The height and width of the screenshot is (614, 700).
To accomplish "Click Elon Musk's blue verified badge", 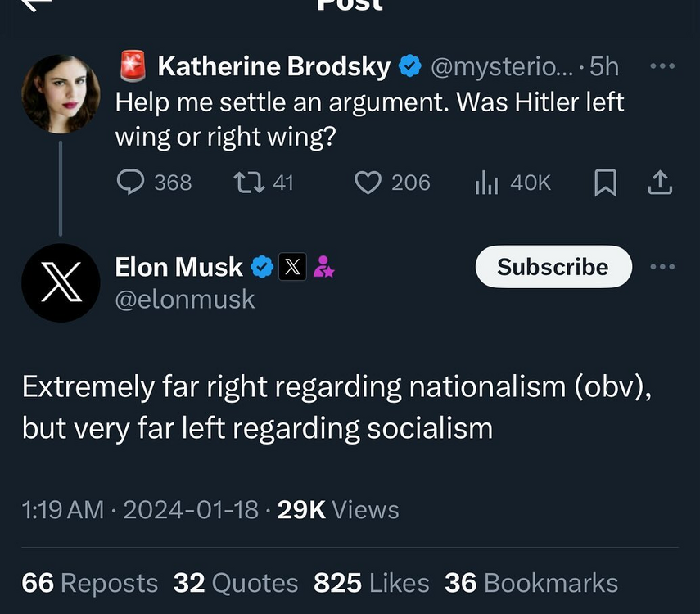I will (262, 267).
